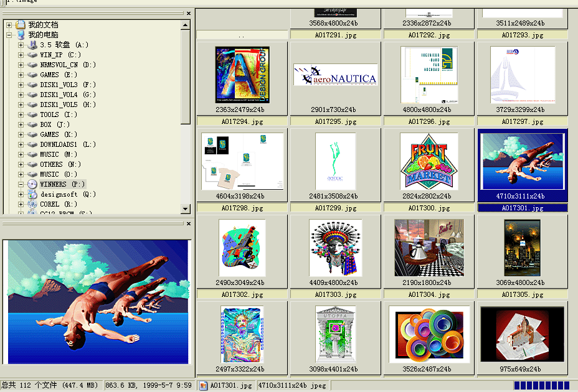
Task: Click the BOX (J:) drive icon
Action: 32,124
